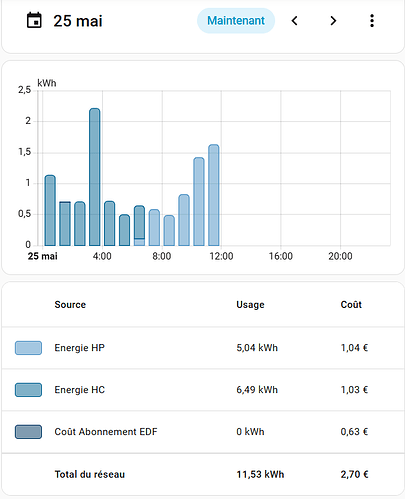Screen dimensions: 405x499
Task: Click the Source column header
Action: pyautogui.click(x=70, y=305)
